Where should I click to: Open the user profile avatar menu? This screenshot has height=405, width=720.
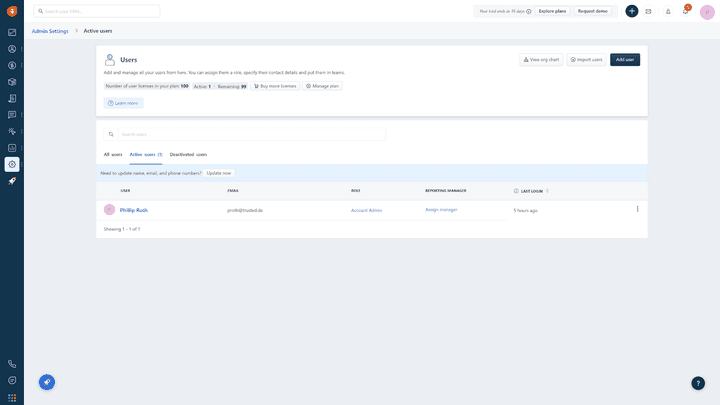[707, 12]
